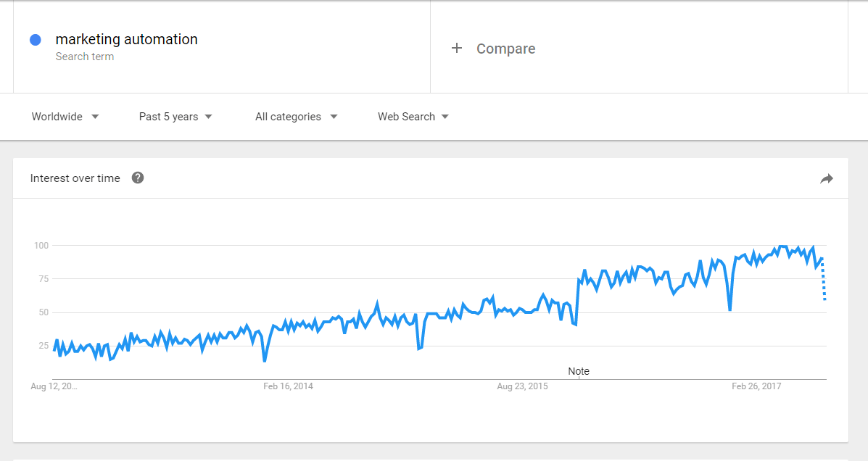Click the Aug 12 axis date label
Image resolution: width=868 pixels, height=461 pixels.
tap(54, 386)
